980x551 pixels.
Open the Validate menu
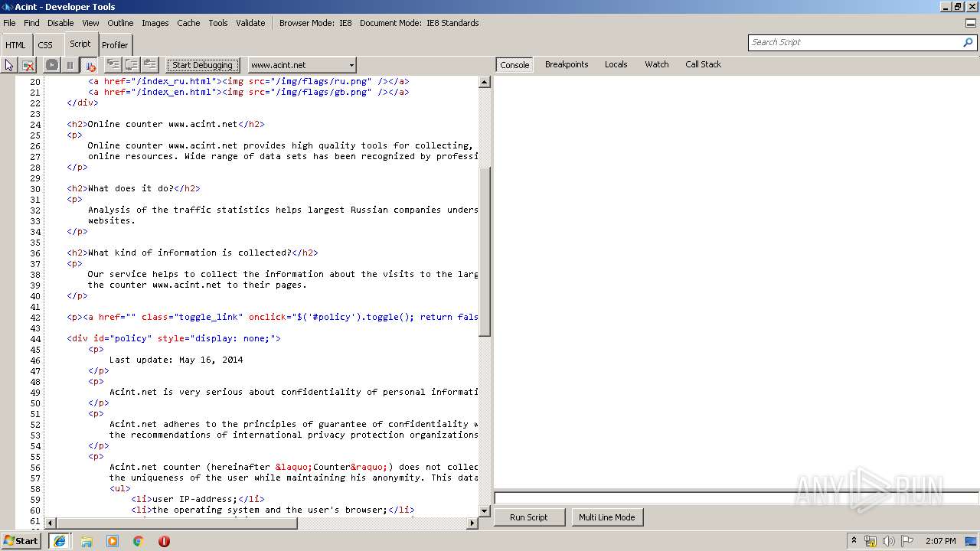click(x=250, y=23)
